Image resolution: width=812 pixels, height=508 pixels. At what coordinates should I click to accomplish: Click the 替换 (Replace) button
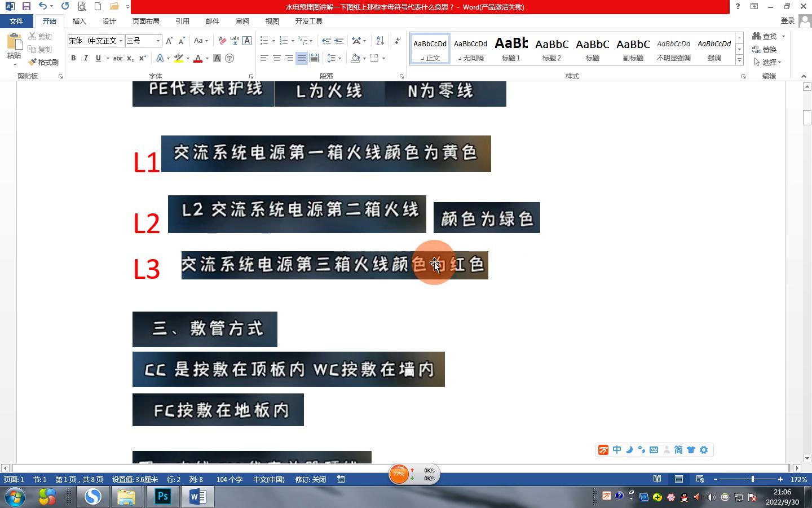pos(765,49)
